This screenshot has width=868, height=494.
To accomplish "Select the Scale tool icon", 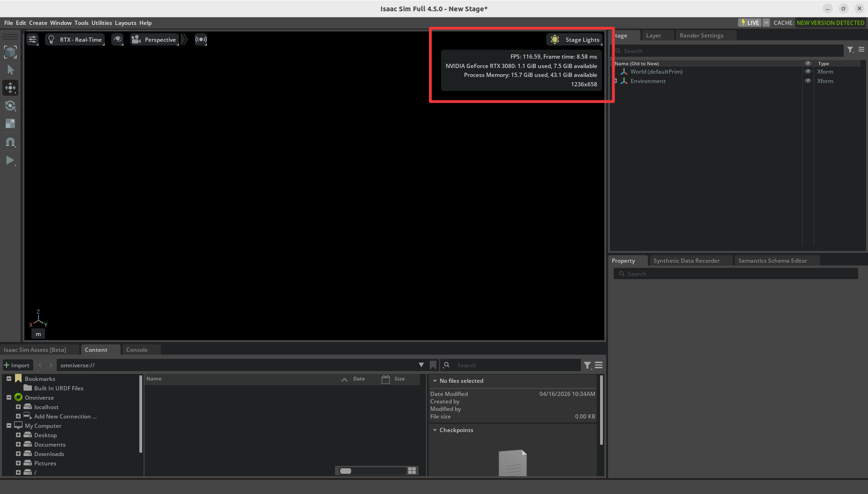I will pyautogui.click(x=10, y=123).
